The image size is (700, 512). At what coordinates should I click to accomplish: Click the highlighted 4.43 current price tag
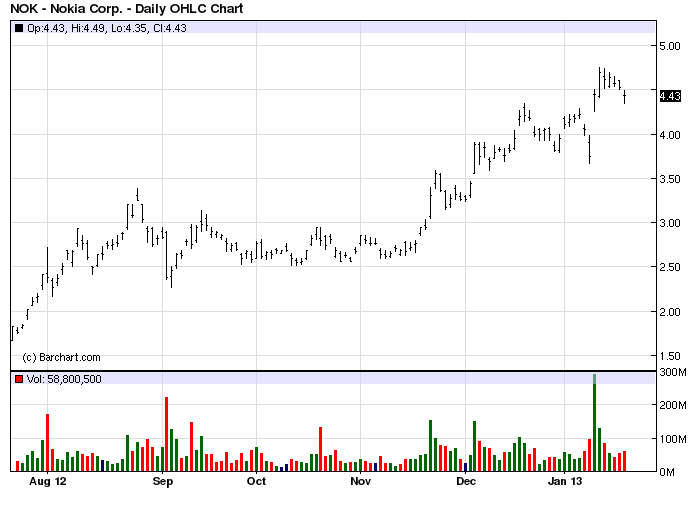(x=670, y=96)
